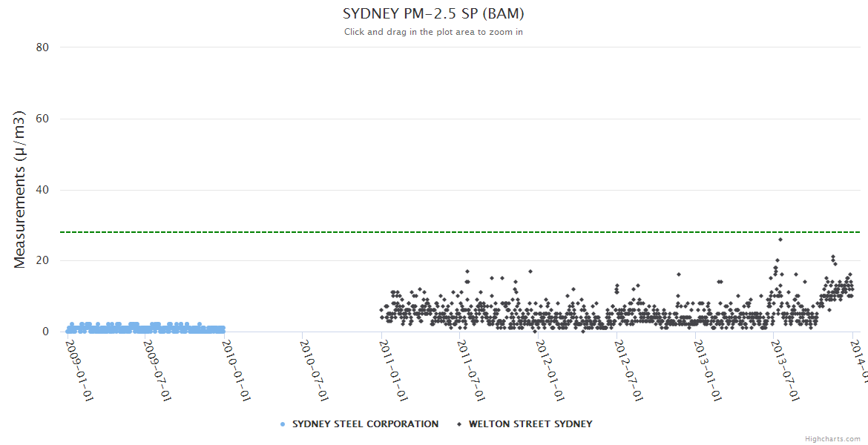This screenshot has width=868, height=445.
Task: Click the 0 y-axis label
Action: [x=45, y=332]
